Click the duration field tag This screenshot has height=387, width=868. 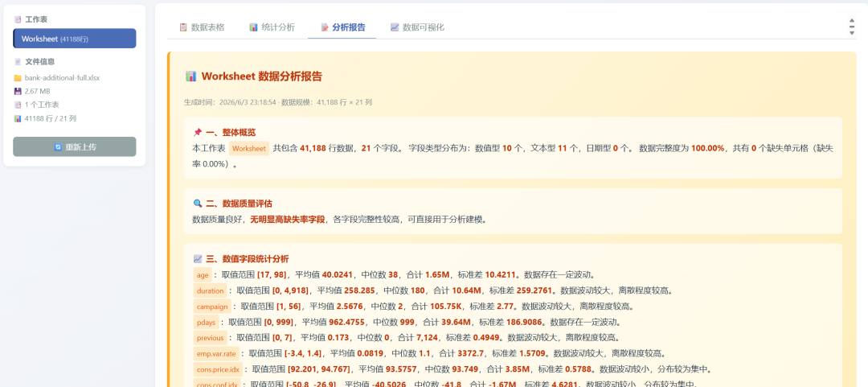click(211, 290)
